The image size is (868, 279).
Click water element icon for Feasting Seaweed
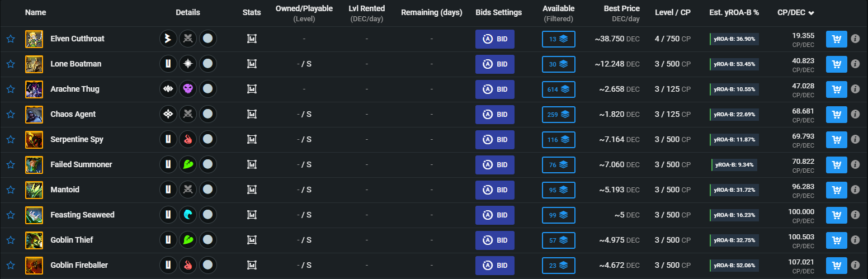[188, 215]
